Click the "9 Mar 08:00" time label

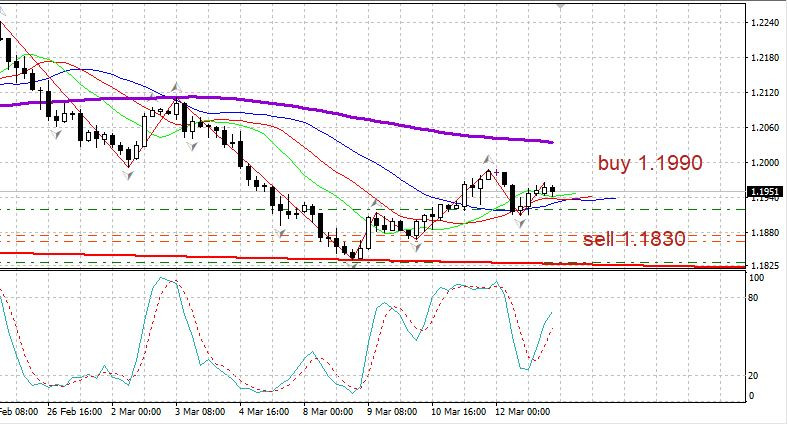point(392,411)
